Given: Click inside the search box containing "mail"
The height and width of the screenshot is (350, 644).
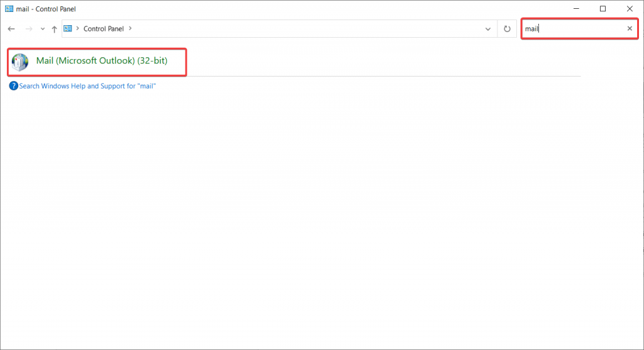Looking at the screenshot, I should coord(572,29).
